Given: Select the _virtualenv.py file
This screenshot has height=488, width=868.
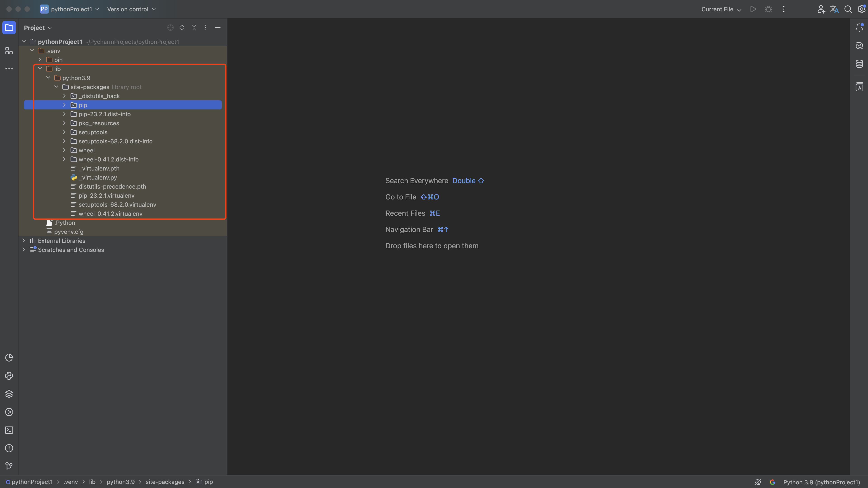Looking at the screenshot, I should pos(97,177).
